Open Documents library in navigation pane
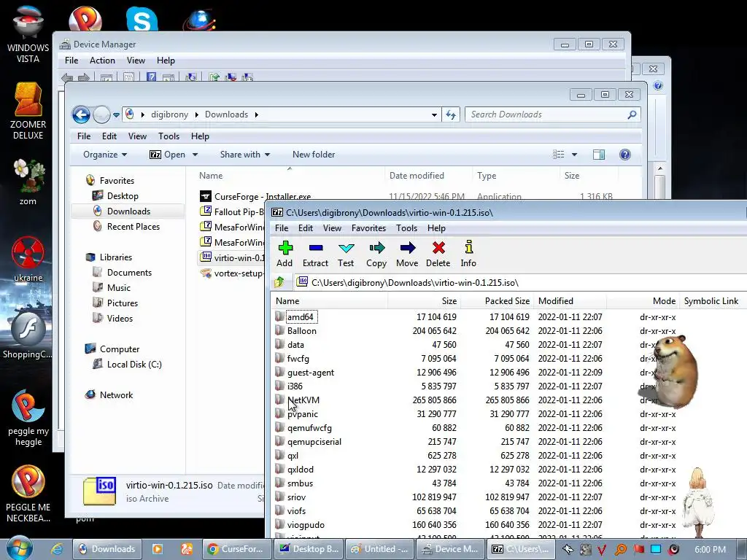Screen dimensions: 747x560 click(129, 273)
